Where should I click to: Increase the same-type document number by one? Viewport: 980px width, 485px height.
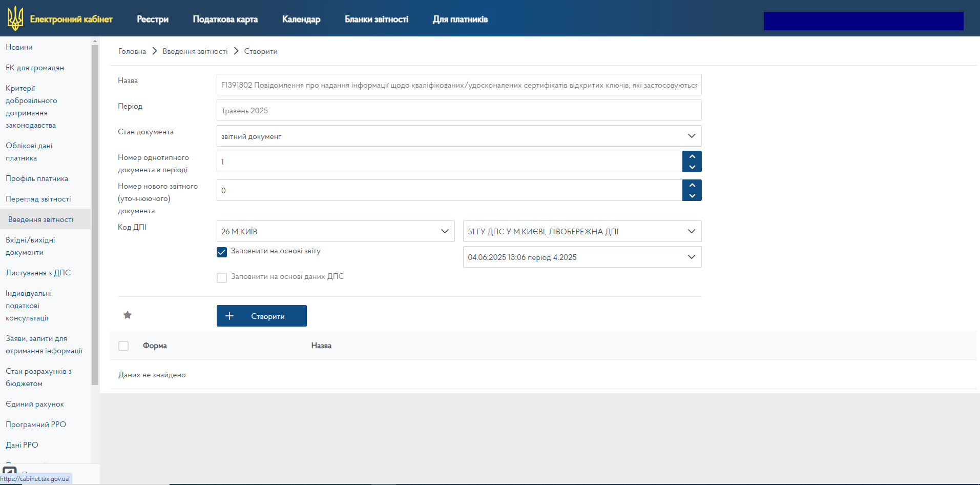pyautogui.click(x=692, y=156)
